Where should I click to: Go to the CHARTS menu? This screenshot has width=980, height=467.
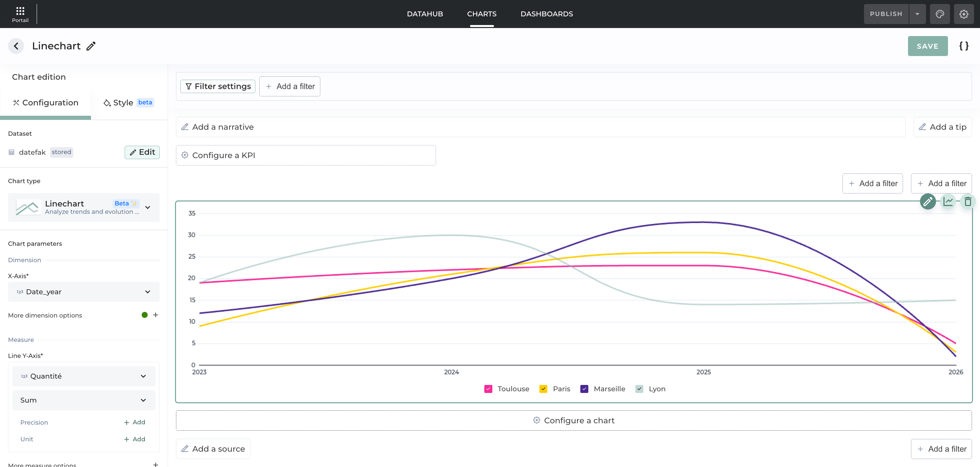[x=482, y=14]
